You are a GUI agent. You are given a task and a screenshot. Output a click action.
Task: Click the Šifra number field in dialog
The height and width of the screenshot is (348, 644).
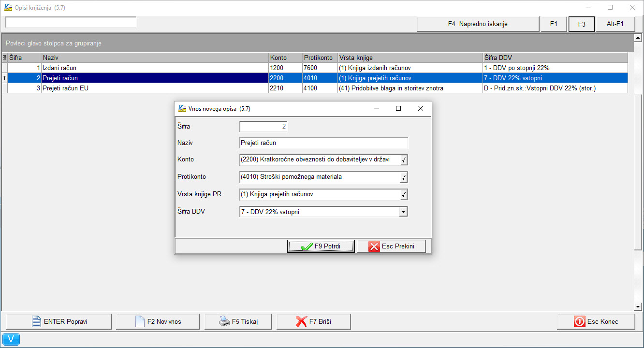click(263, 127)
